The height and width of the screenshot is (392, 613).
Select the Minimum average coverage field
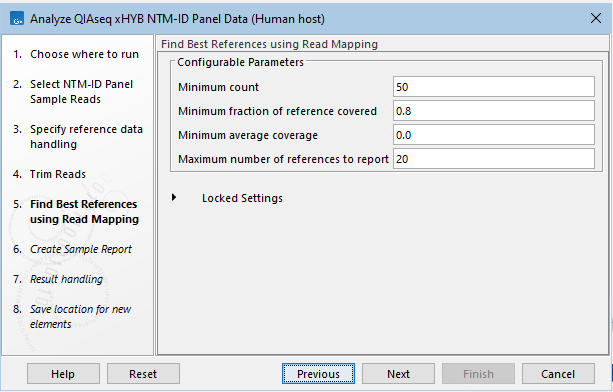pos(494,135)
